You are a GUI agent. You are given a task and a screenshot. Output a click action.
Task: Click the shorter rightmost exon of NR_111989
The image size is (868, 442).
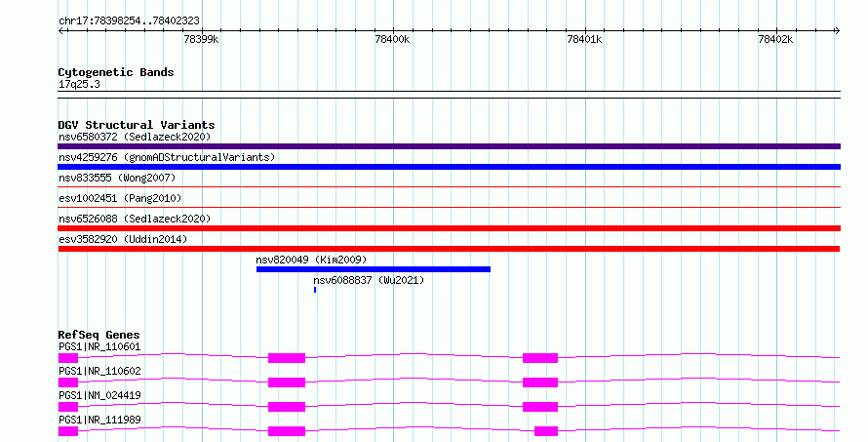pos(546,431)
